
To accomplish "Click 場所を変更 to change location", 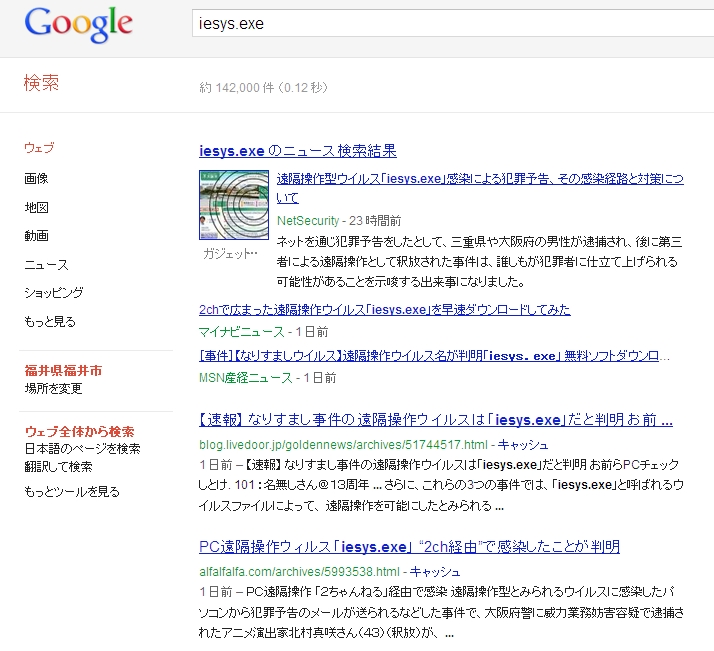I will coord(53,388).
